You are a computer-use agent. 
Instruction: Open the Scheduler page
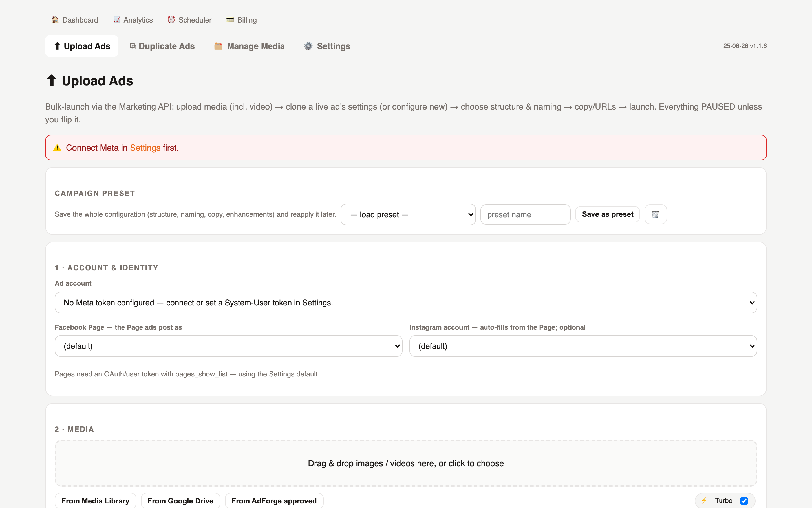pos(189,20)
